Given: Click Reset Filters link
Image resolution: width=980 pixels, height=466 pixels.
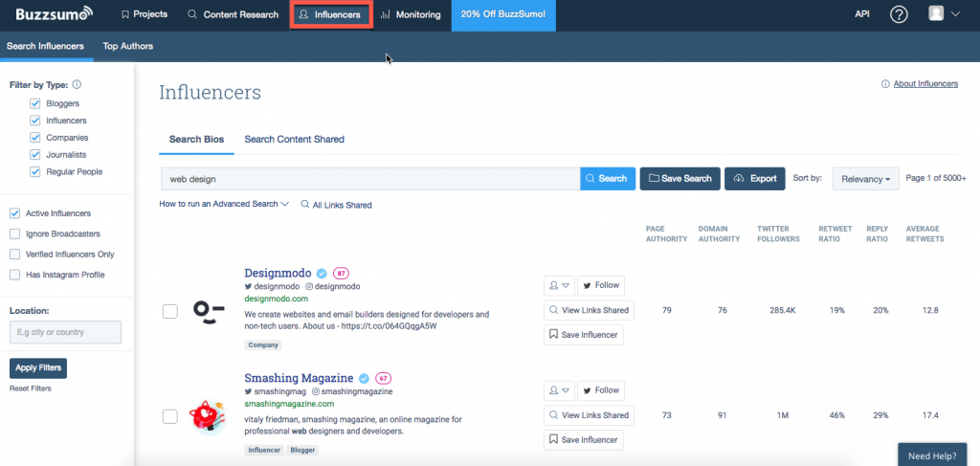Looking at the screenshot, I should 30,388.
